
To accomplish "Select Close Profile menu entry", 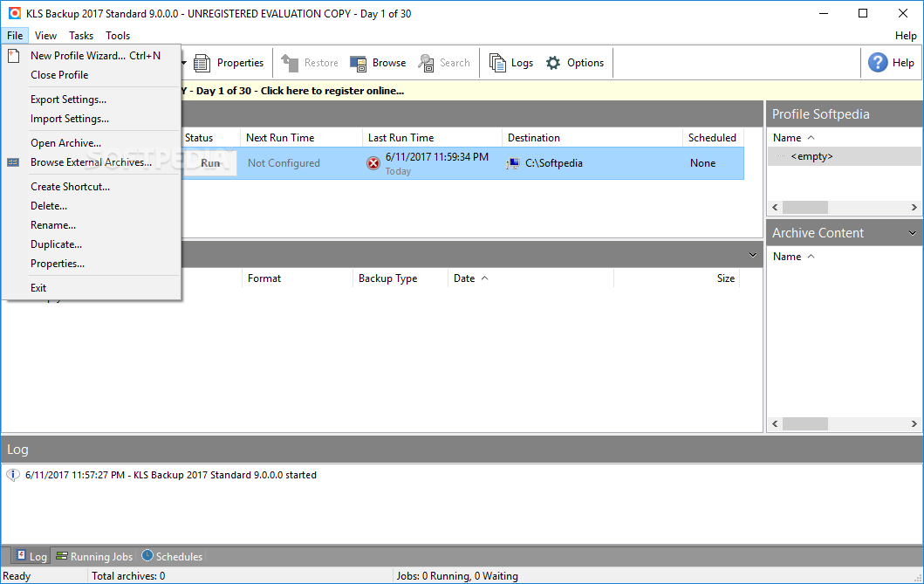I will (x=92, y=75).
